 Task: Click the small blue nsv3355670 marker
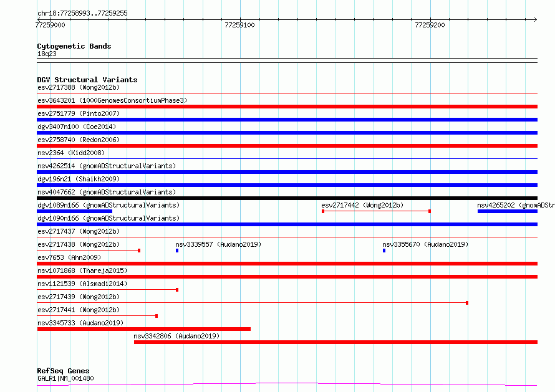point(384,251)
